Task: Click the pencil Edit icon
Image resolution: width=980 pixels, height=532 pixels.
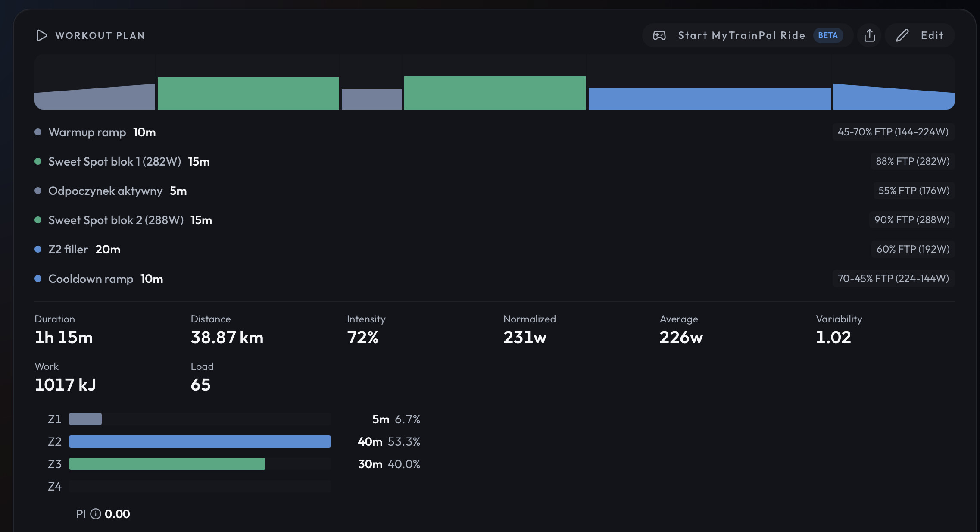Action: (x=902, y=35)
